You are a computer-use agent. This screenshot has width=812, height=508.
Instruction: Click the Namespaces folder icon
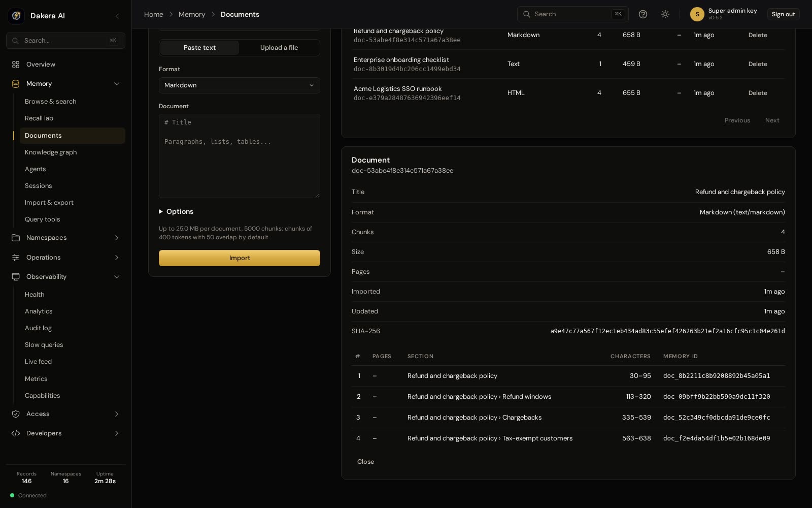[x=16, y=238]
